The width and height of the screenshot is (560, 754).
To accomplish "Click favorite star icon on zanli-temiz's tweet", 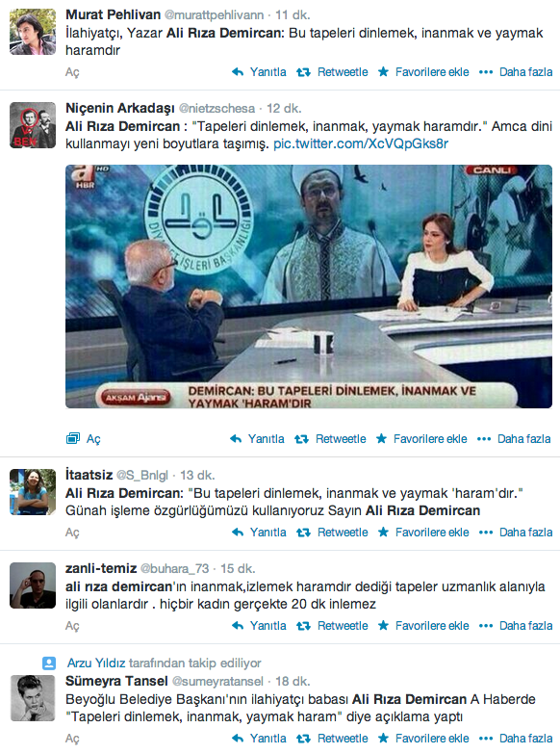I will 383,625.
